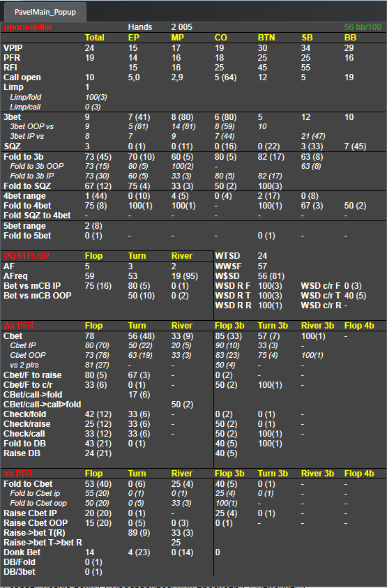
Task: Click Fold to 3b IP label
Action: tap(32, 176)
